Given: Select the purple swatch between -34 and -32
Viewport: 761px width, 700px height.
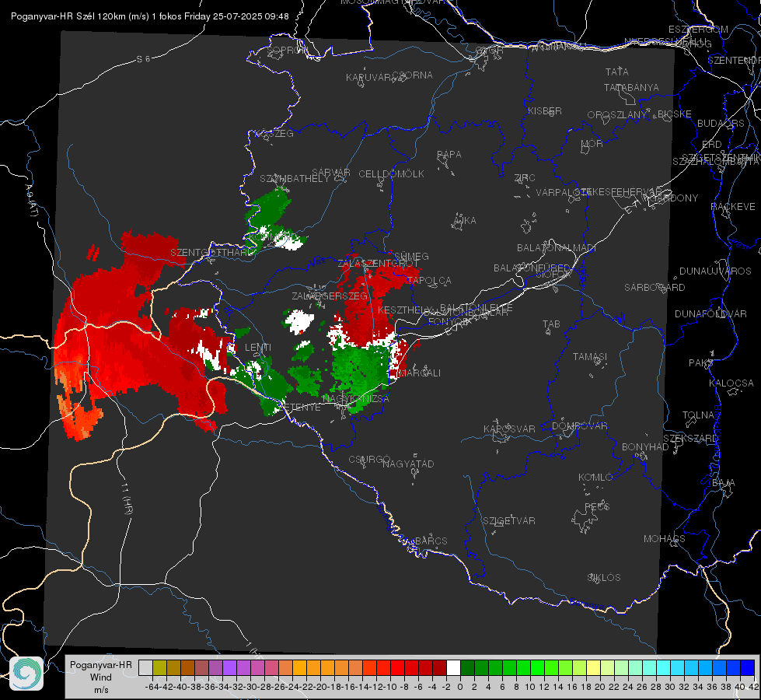Looking at the screenshot, I should tap(229, 667).
